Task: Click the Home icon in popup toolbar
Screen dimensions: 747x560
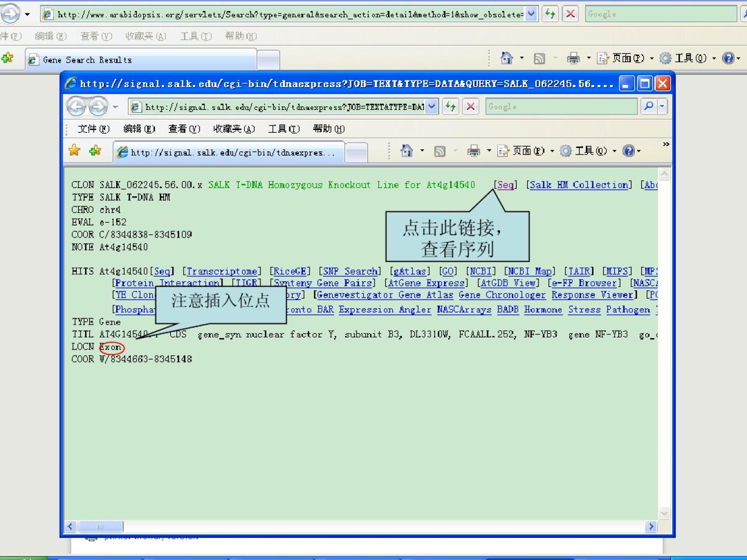Action: [406, 151]
